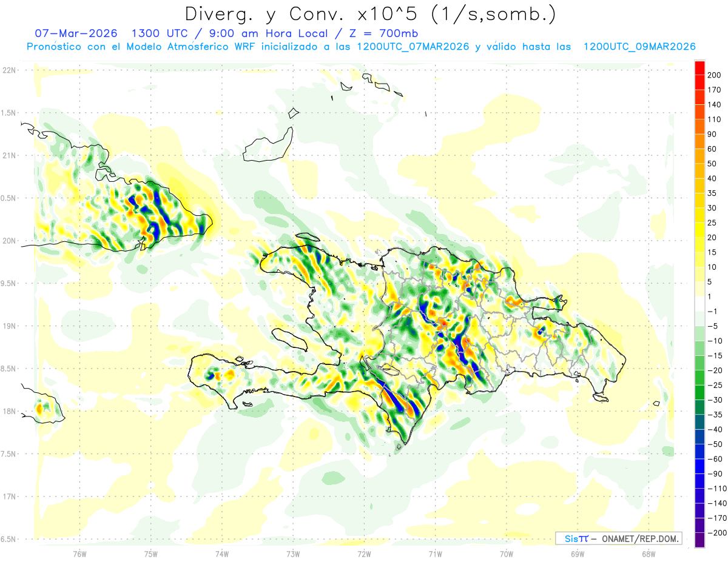Click the "21N" latitude axis label

point(9,155)
